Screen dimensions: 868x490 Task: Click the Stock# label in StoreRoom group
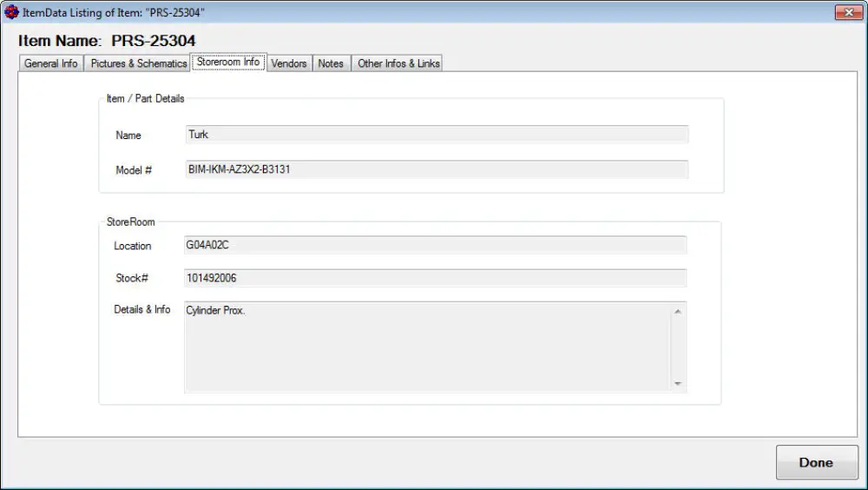click(132, 278)
